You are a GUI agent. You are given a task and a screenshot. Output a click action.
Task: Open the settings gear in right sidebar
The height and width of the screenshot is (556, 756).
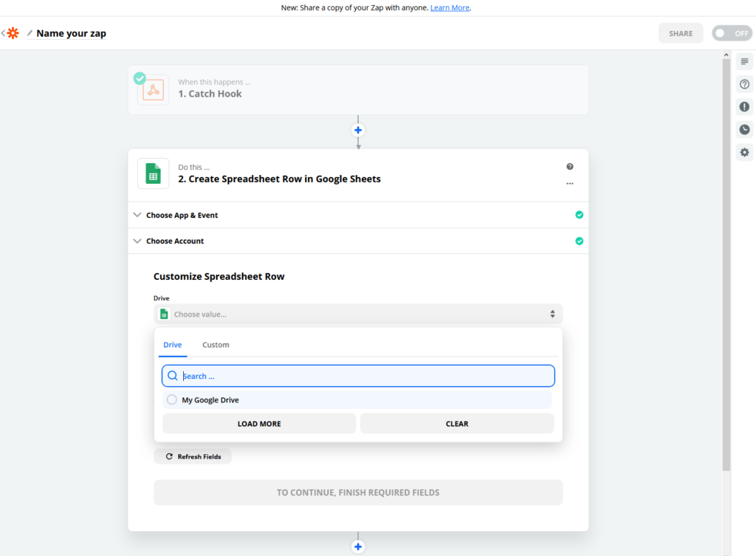(744, 152)
